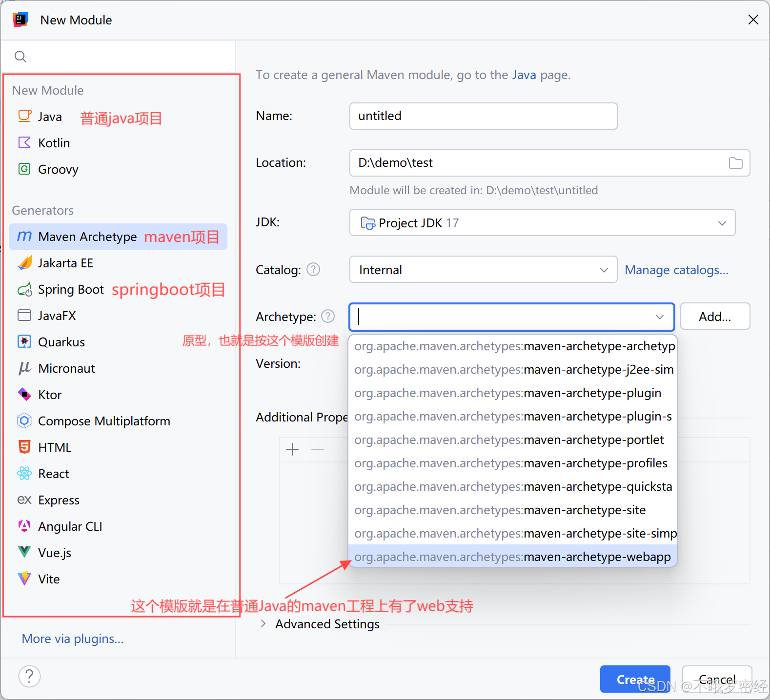Open dialog help button bottom-left

coord(29,676)
